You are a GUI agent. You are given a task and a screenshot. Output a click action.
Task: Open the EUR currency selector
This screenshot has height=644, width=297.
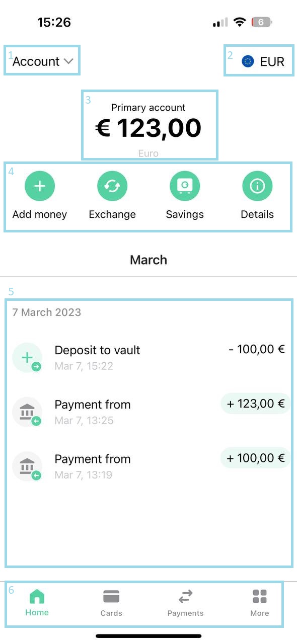point(263,61)
